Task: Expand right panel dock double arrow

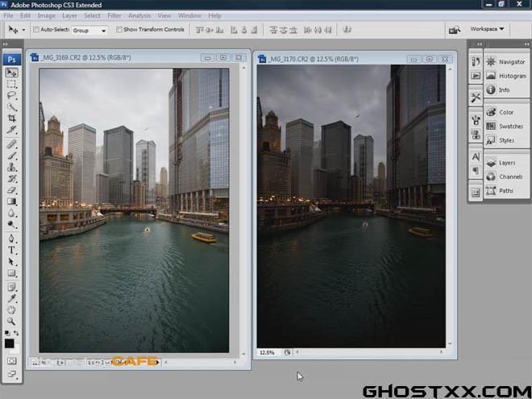Action: point(526,44)
